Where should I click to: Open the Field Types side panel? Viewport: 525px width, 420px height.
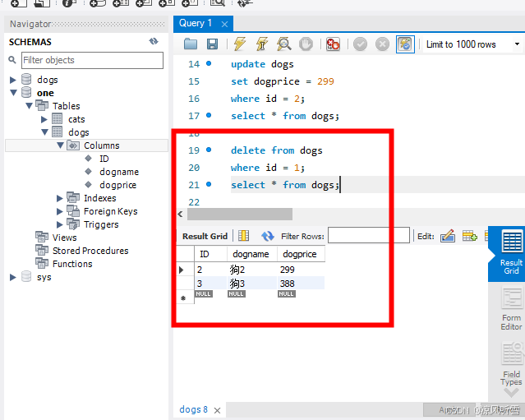point(511,365)
